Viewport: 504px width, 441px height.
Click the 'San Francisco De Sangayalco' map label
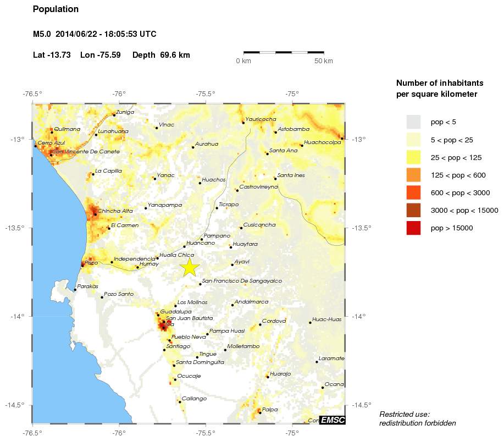242,281
